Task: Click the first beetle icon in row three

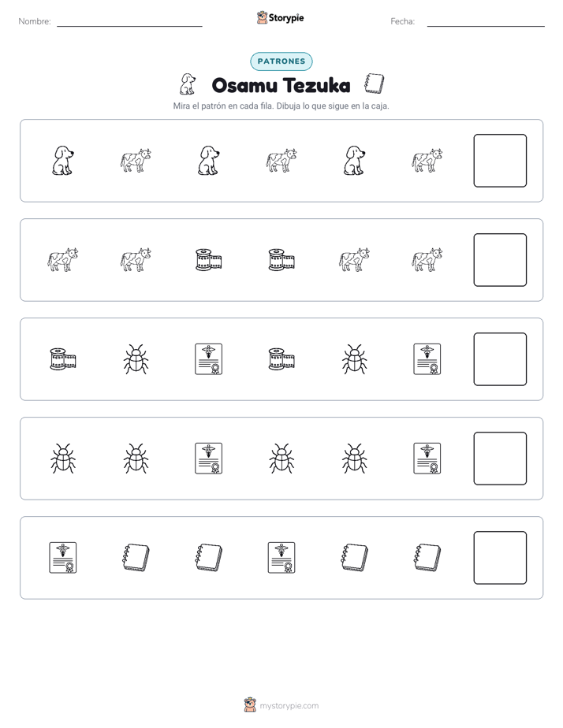Action: pyautogui.click(x=136, y=359)
